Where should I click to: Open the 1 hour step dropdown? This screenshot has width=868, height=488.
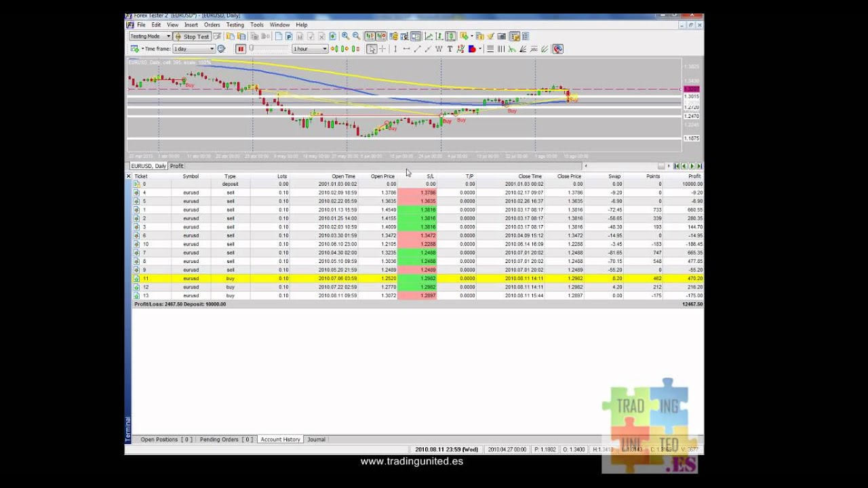coord(310,49)
